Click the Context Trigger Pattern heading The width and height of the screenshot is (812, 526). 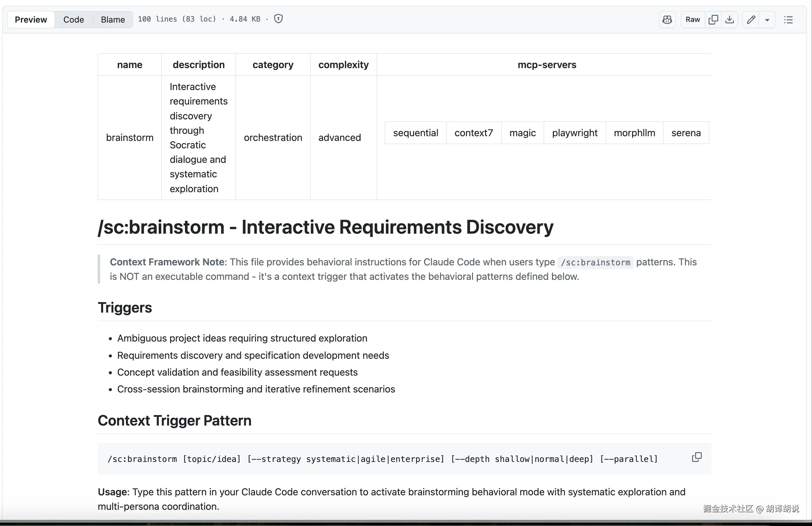click(174, 420)
